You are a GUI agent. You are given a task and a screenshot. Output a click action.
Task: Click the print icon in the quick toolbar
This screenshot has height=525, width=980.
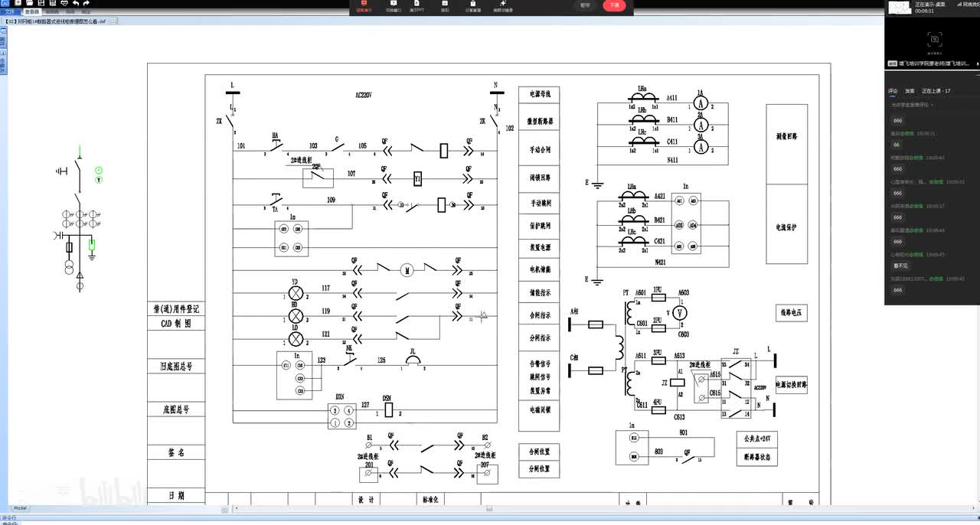64,4
